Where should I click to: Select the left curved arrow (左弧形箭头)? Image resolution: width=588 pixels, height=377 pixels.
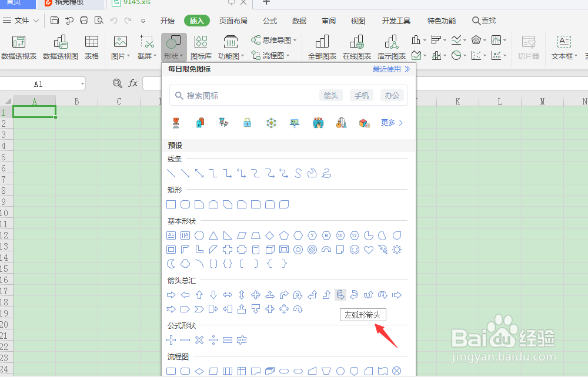tap(340, 295)
